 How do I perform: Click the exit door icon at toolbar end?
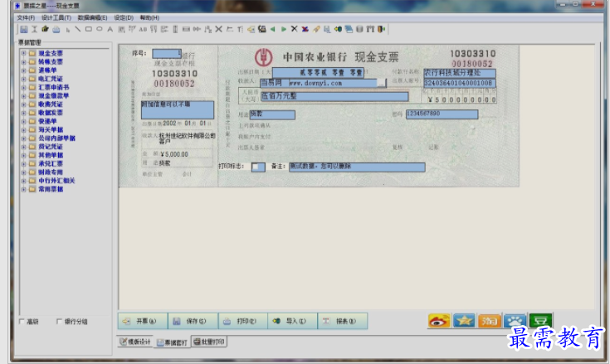click(x=381, y=29)
